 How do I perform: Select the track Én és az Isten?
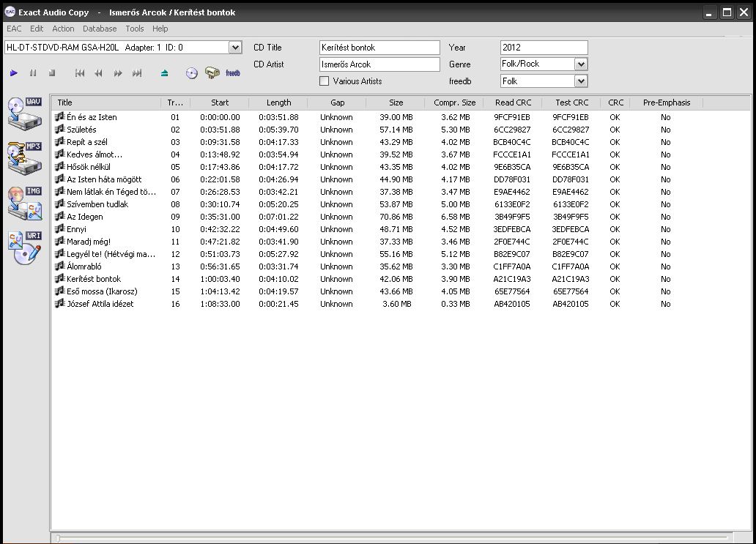92,117
